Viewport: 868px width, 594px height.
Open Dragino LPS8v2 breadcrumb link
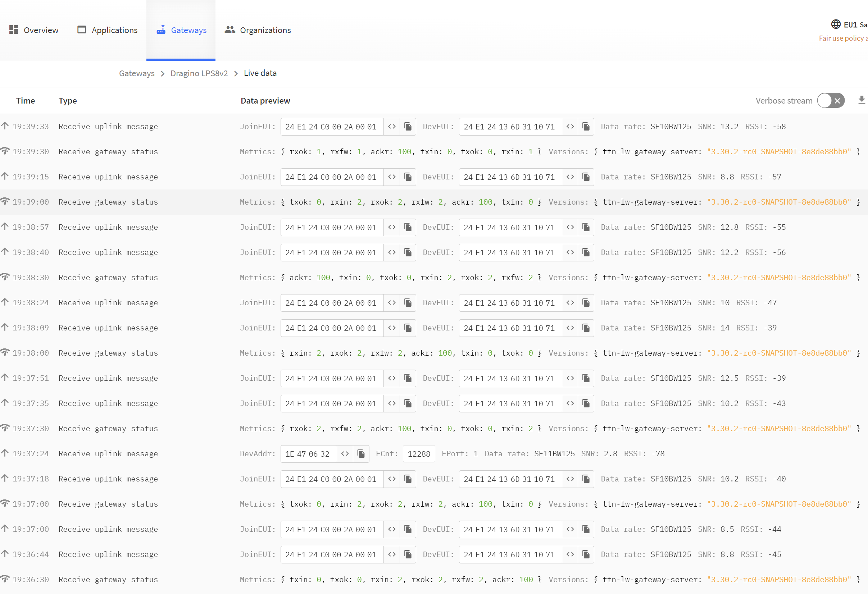(x=199, y=73)
